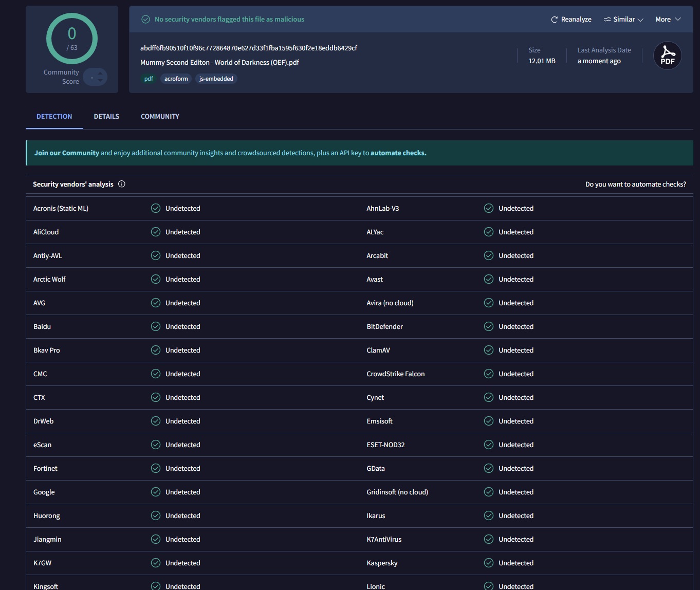Click the check icon in the CMC row
Viewport: 700px width, 590px height.
tap(156, 374)
